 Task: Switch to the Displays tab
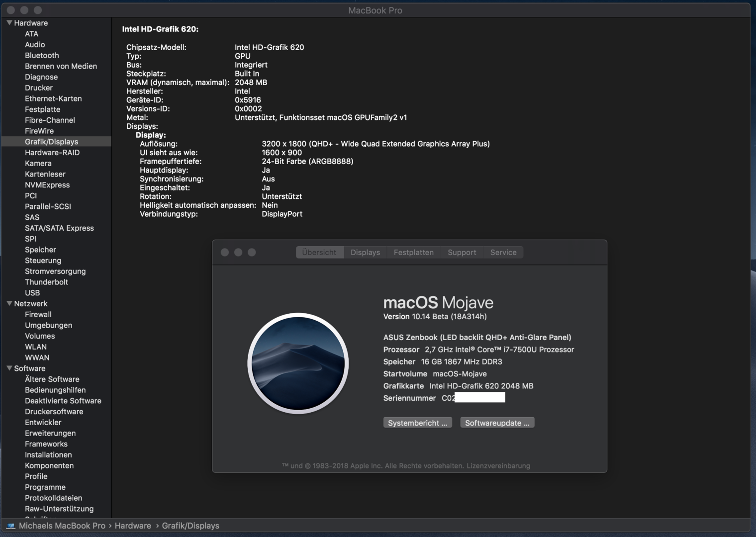click(x=365, y=253)
